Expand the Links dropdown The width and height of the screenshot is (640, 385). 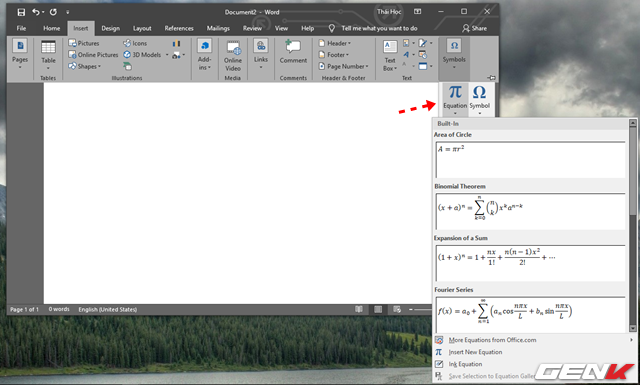tap(261, 54)
